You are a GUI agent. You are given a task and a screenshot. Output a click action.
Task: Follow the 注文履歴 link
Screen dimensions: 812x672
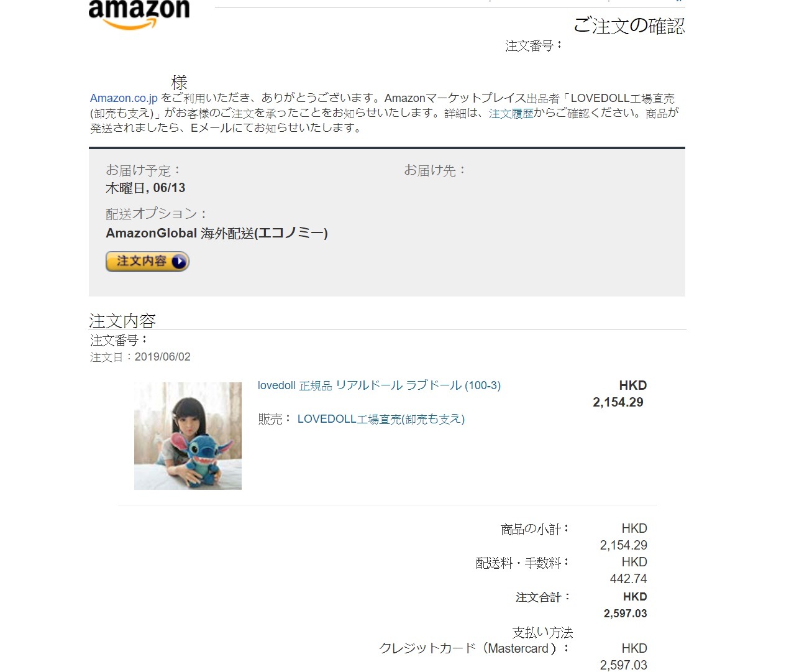[511, 113]
